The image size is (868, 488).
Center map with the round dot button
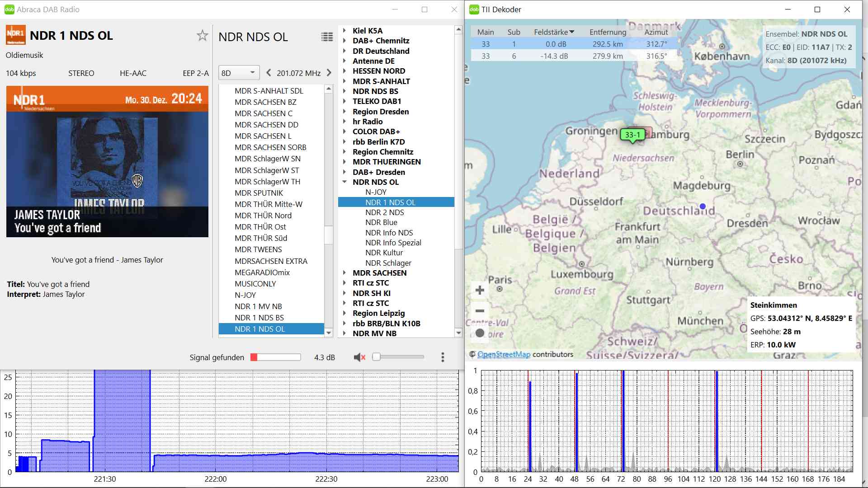(480, 333)
